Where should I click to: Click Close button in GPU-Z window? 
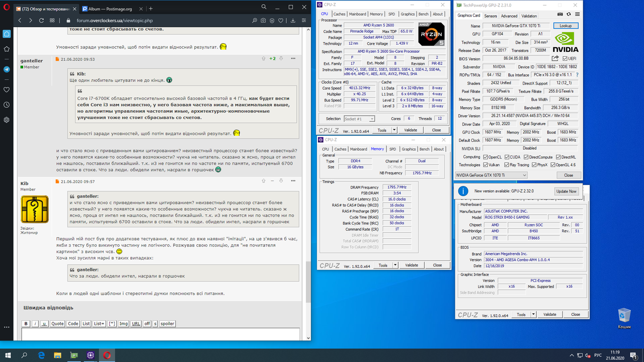pos(569,175)
